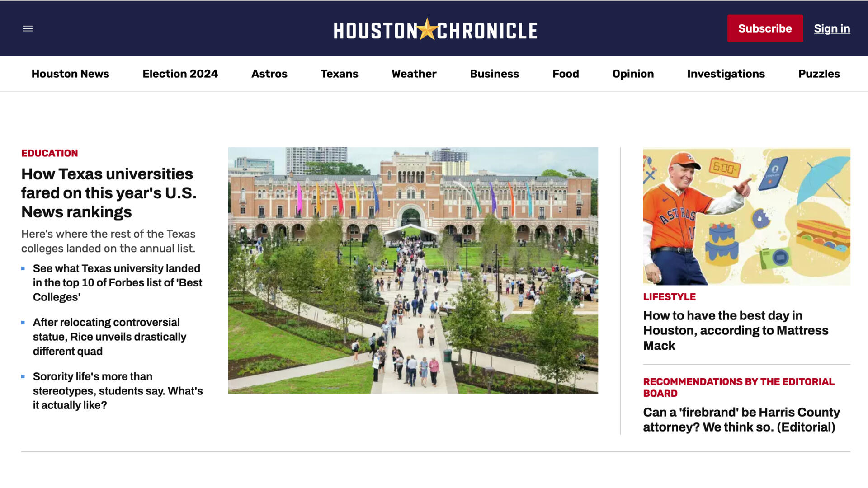Open the Opinion section
Viewport: 868px width, 488px height.
pos(632,74)
